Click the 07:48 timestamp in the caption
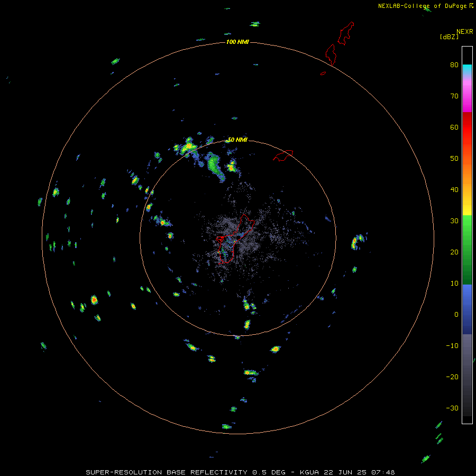This screenshot has width=476, height=476. tap(383, 472)
